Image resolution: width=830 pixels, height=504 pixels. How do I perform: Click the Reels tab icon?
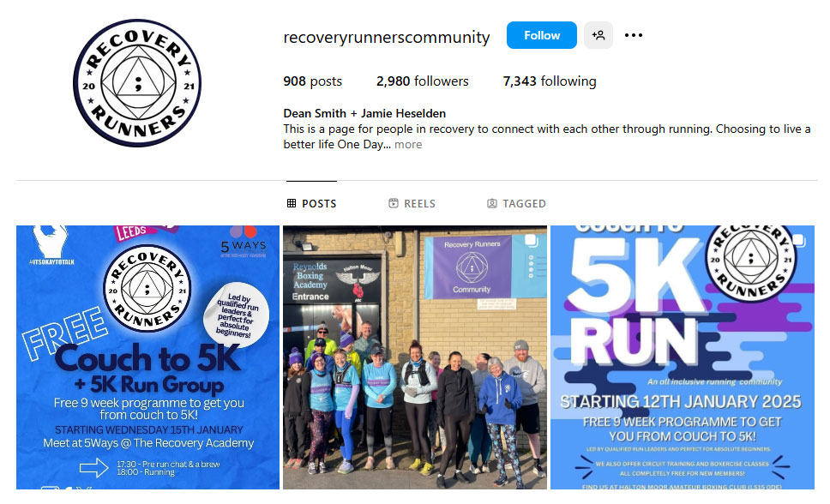(394, 203)
